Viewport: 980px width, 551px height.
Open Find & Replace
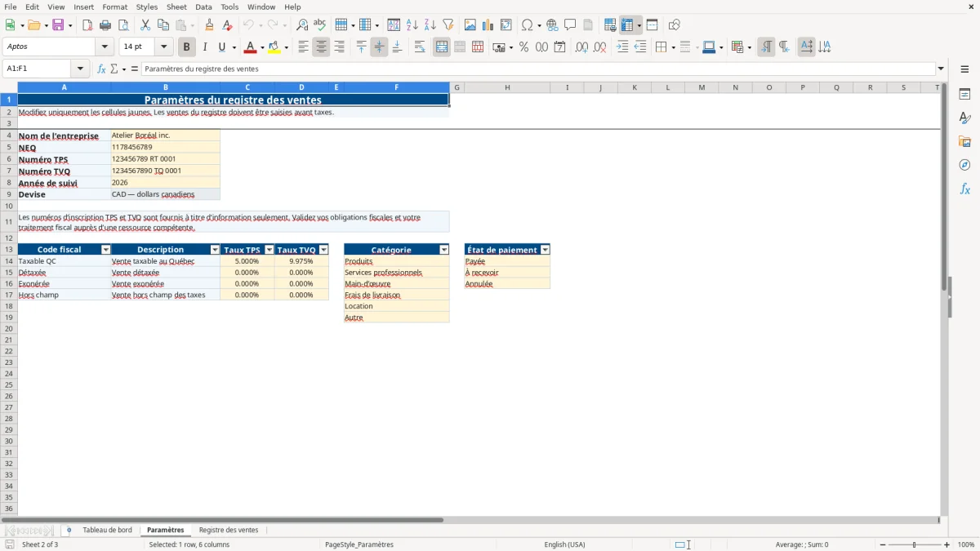click(302, 25)
